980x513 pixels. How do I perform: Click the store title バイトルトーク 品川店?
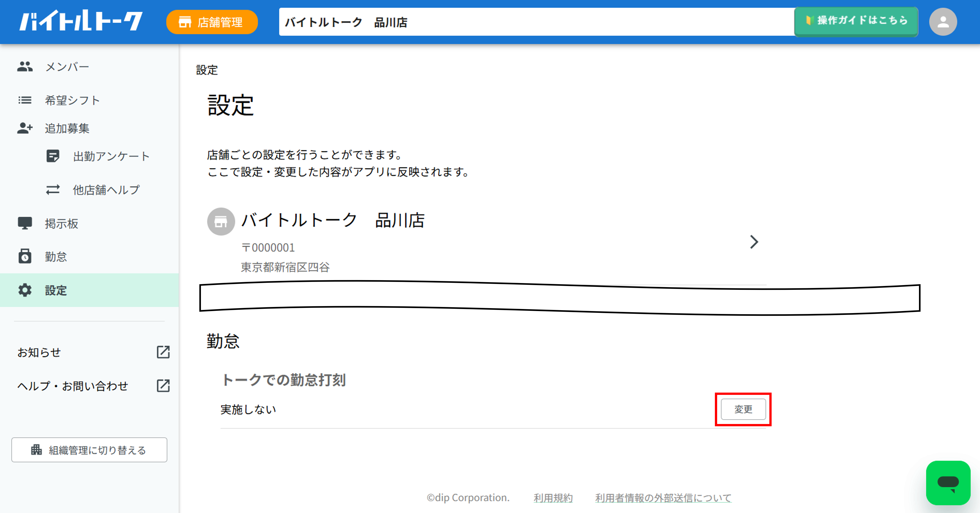pyautogui.click(x=333, y=220)
